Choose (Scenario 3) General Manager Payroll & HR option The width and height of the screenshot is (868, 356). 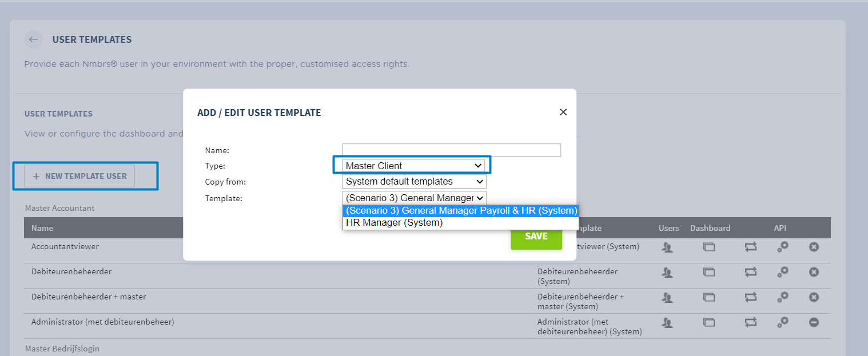coord(461,211)
